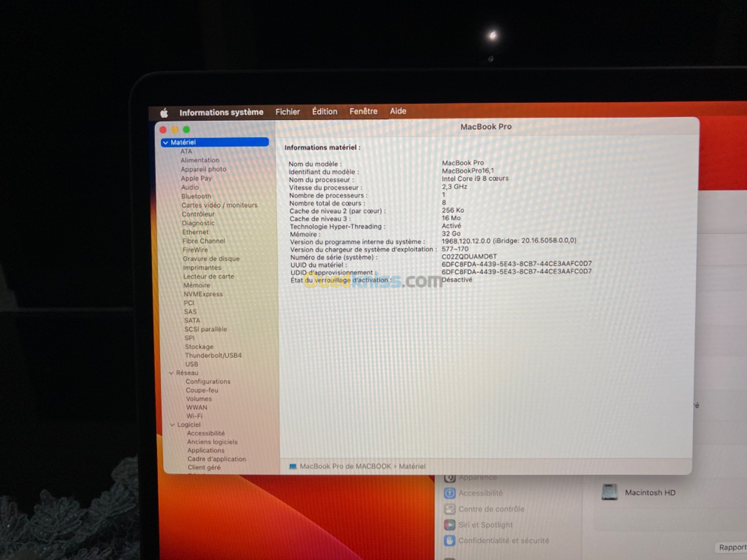Select Coupe-feu under Réseau
Image resolution: width=747 pixels, height=560 pixels.
pos(202,390)
